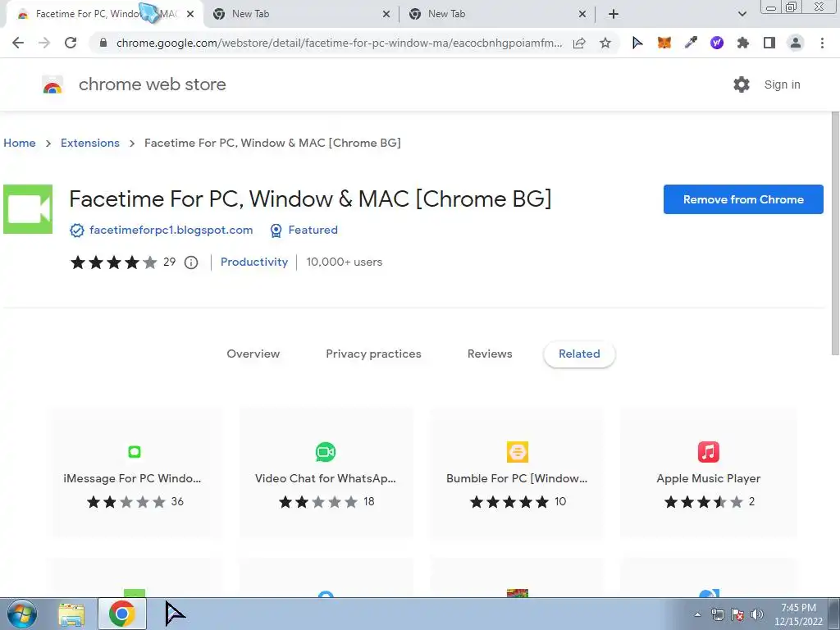
Task: Open facetimeforpc1.blogspot.com publisher link
Action: [x=171, y=230]
